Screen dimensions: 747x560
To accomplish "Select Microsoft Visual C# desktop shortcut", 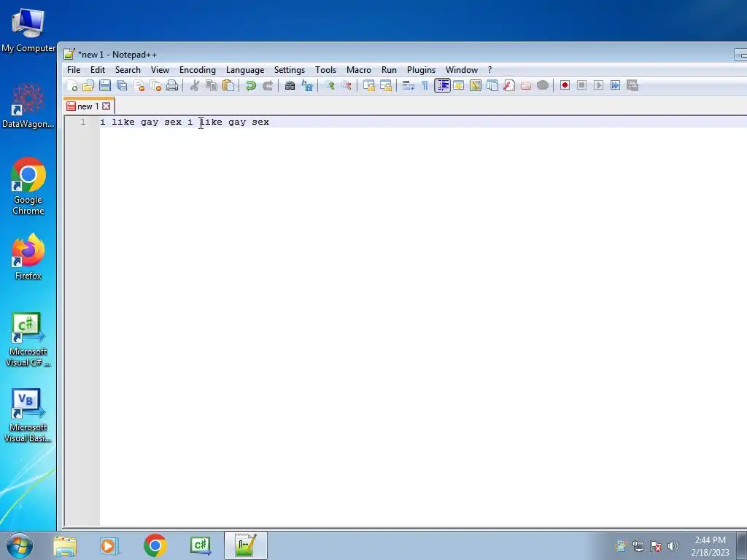I will pyautogui.click(x=28, y=340).
